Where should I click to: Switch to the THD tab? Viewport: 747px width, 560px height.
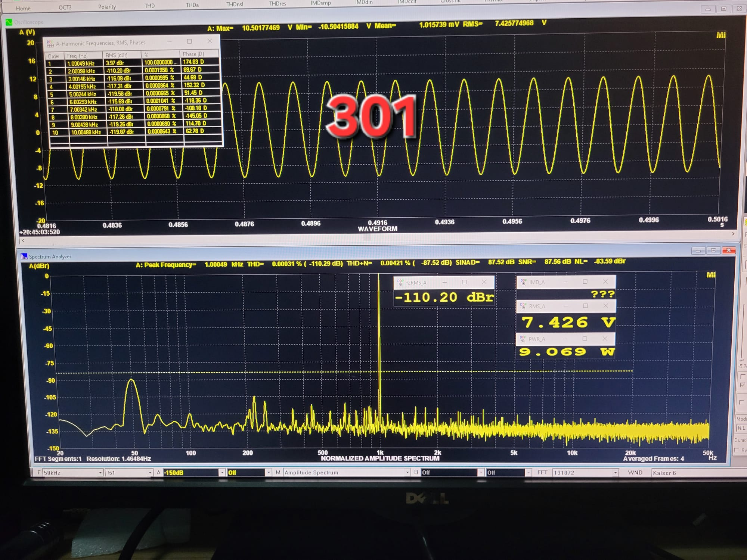[x=149, y=6]
